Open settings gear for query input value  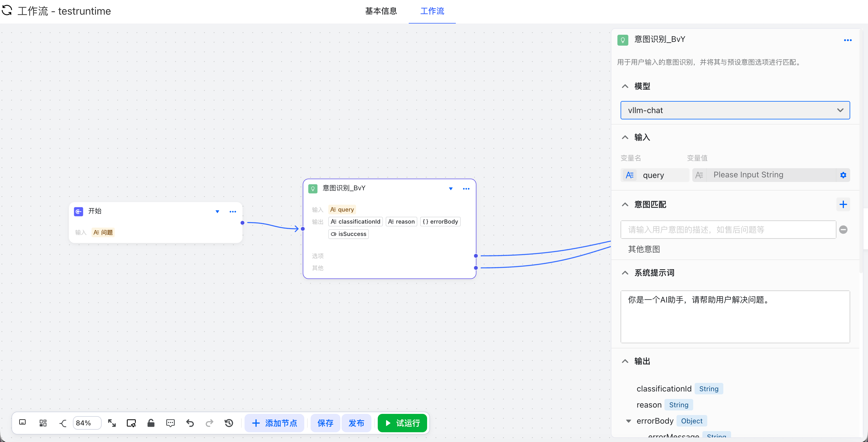tap(843, 175)
